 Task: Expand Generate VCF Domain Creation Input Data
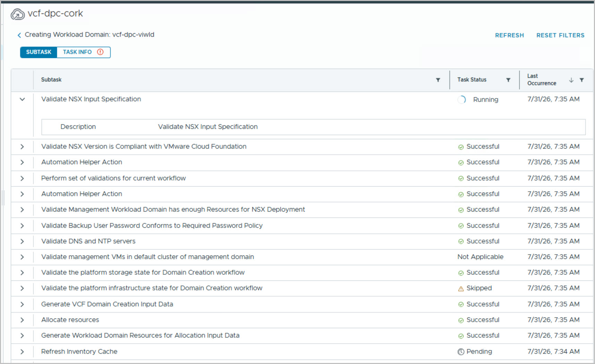click(22, 304)
